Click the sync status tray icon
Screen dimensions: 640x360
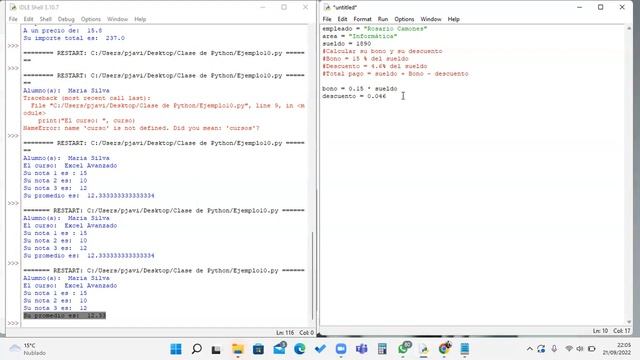tap(541, 349)
